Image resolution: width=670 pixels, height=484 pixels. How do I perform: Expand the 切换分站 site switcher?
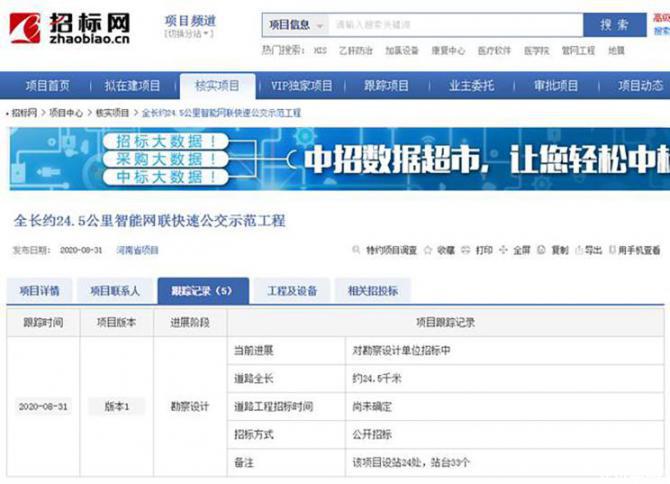pyautogui.click(x=189, y=35)
